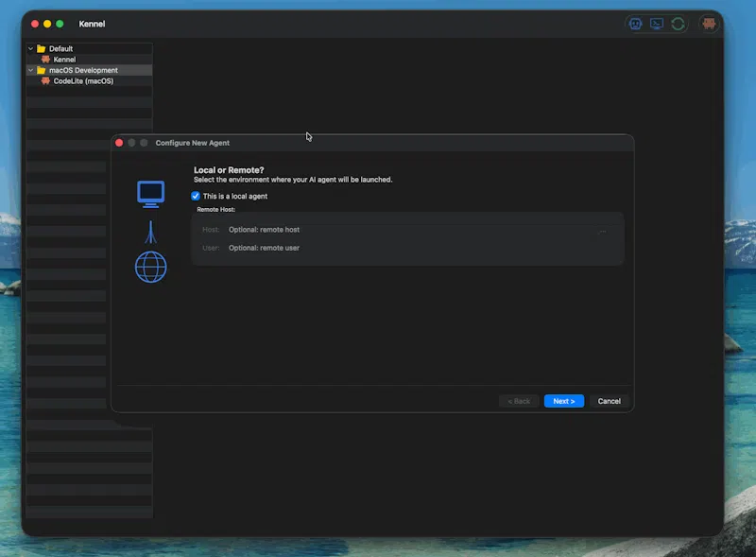Click the orange Kennel mascot icon in toolbar

708,24
